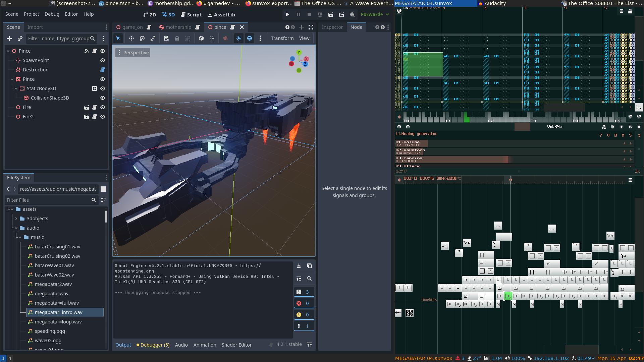Viewport: 644px width, 362px height.
Task: Toggle the errors filter showing 0
Action: tap(304, 303)
